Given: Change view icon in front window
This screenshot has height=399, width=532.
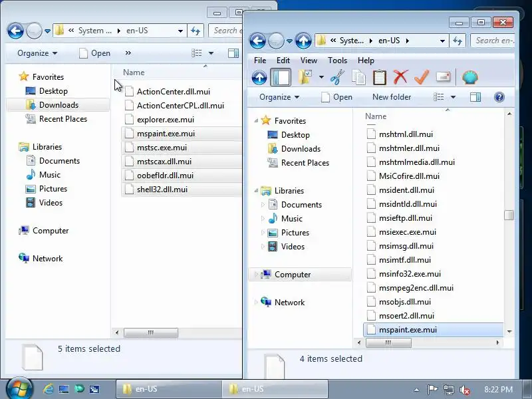Looking at the screenshot, I should [438, 97].
